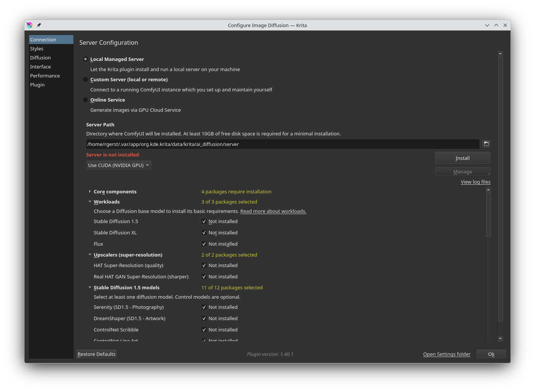Image resolution: width=535 pixels, height=392 pixels.
Task: Click the outer scrollbar up arrow
Action: (500, 54)
